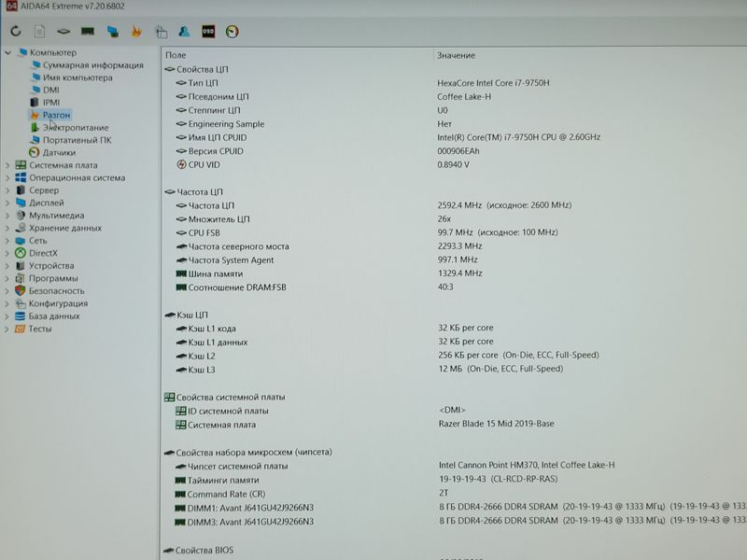Select Сеть category
This screenshot has height=560, width=747.
click(38, 241)
